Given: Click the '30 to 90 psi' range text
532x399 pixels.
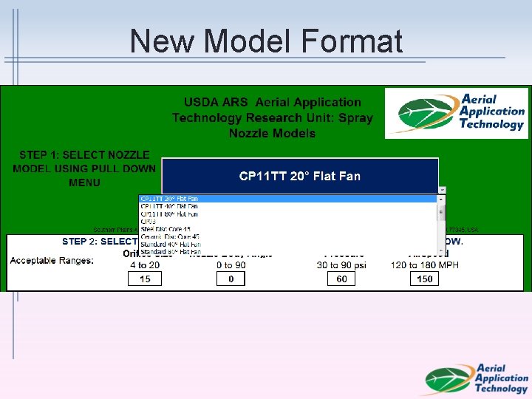Looking at the screenshot, I should pos(341,265).
